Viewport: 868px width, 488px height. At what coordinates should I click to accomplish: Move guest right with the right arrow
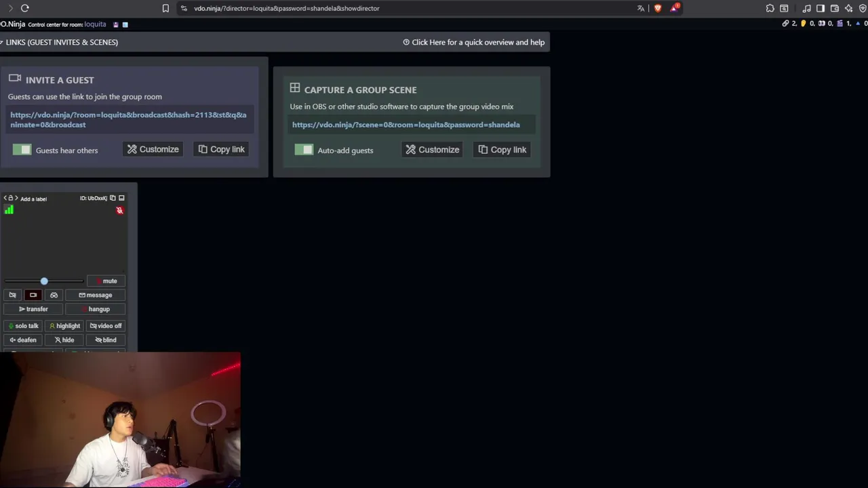point(16,198)
